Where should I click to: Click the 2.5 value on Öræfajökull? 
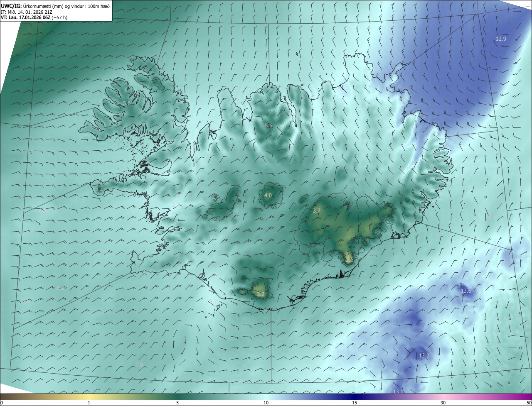point(349,260)
